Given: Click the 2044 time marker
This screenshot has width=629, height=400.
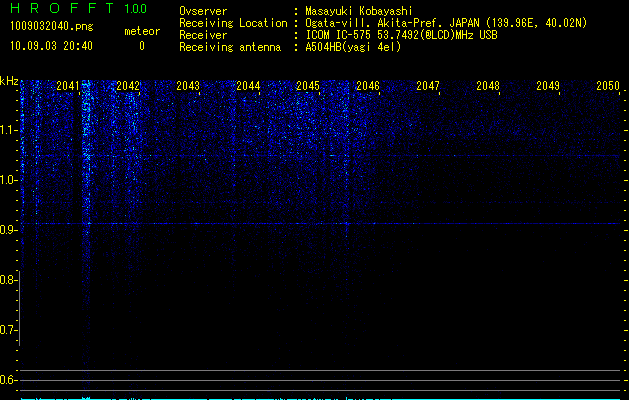Looking at the screenshot, I should pyautogui.click(x=248, y=86).
